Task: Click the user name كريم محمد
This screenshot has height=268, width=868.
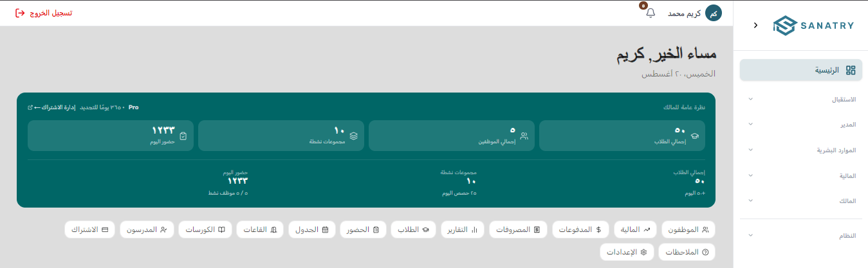Action: point(684,13)
